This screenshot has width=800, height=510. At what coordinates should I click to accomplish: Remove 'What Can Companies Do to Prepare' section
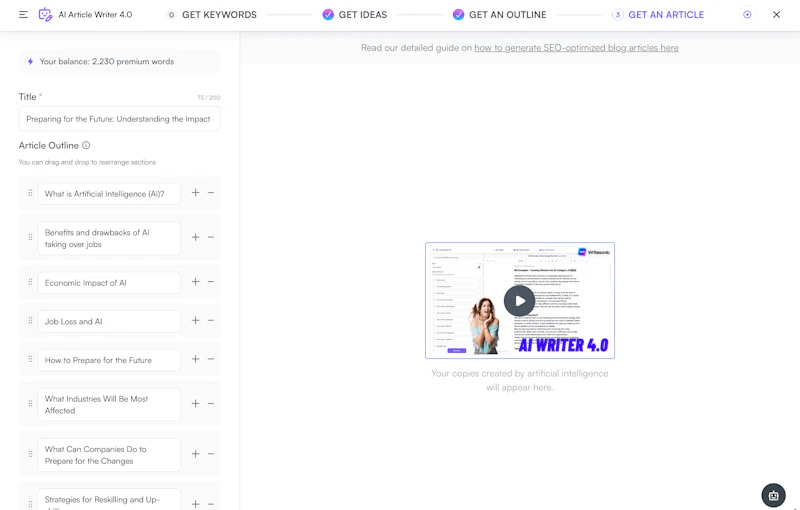coord(211,454)
